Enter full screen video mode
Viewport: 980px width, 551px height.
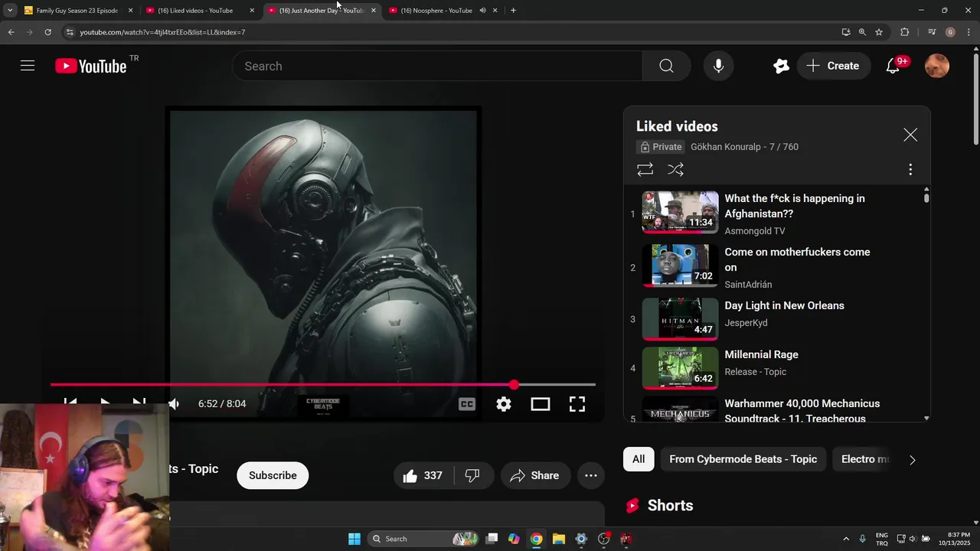point(577,404)
